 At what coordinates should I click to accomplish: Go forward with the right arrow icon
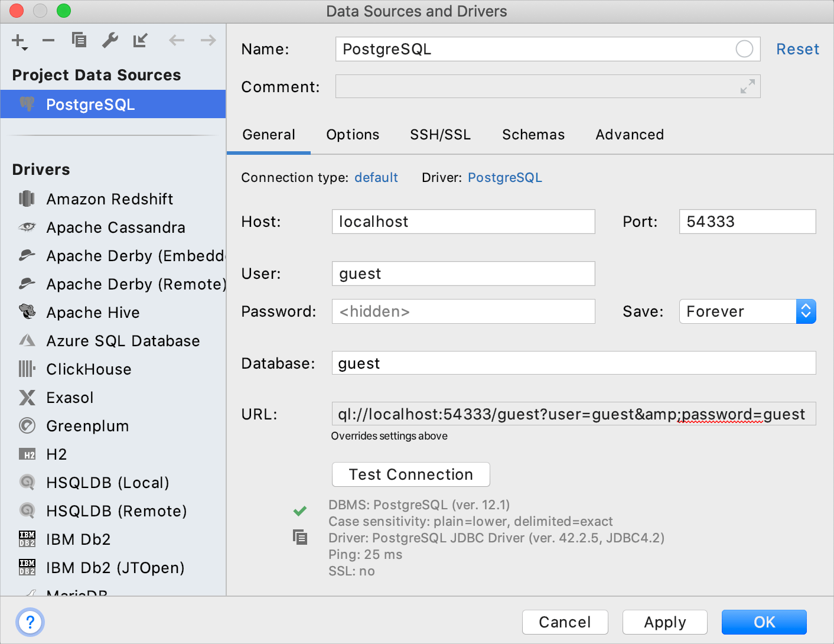point(208,40)
